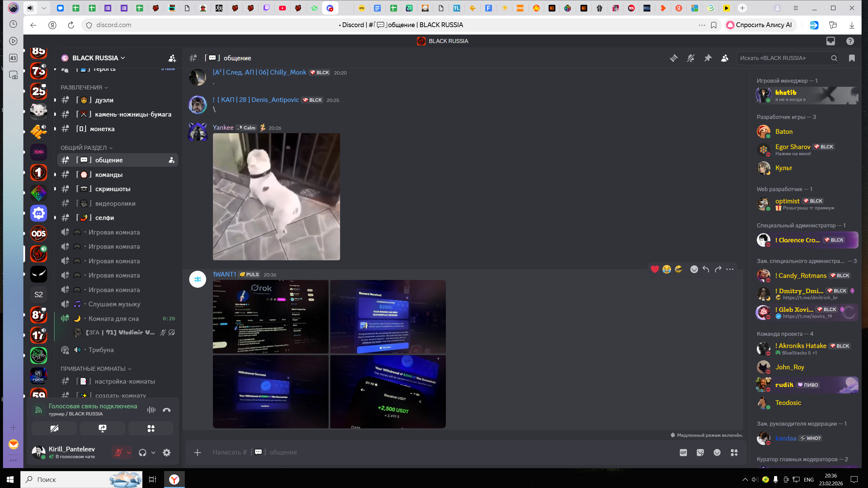This screenshot has width=868, height=488.
Task: Open threads icon in channel header
Action: [674, 58]
